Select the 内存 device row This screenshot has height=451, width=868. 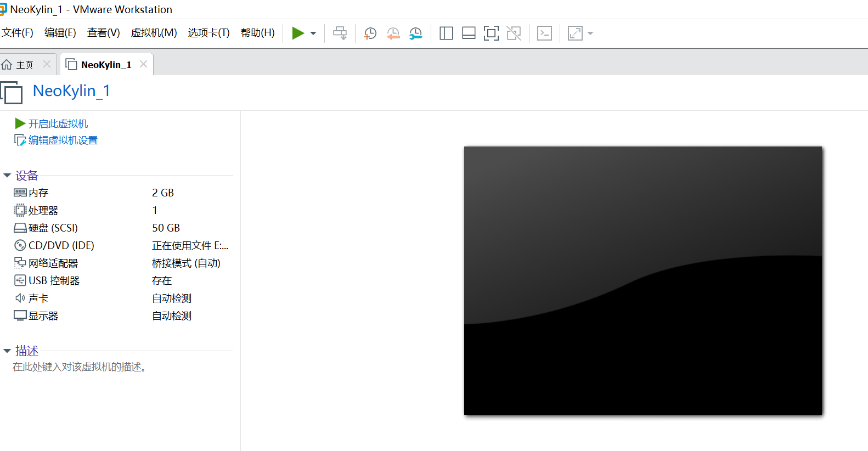[x=121, y=193]
